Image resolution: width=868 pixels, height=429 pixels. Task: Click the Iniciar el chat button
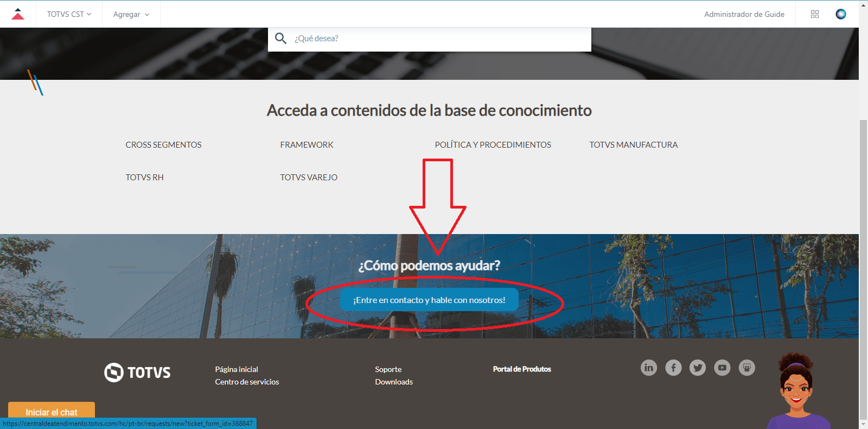[x=52, y=412]
